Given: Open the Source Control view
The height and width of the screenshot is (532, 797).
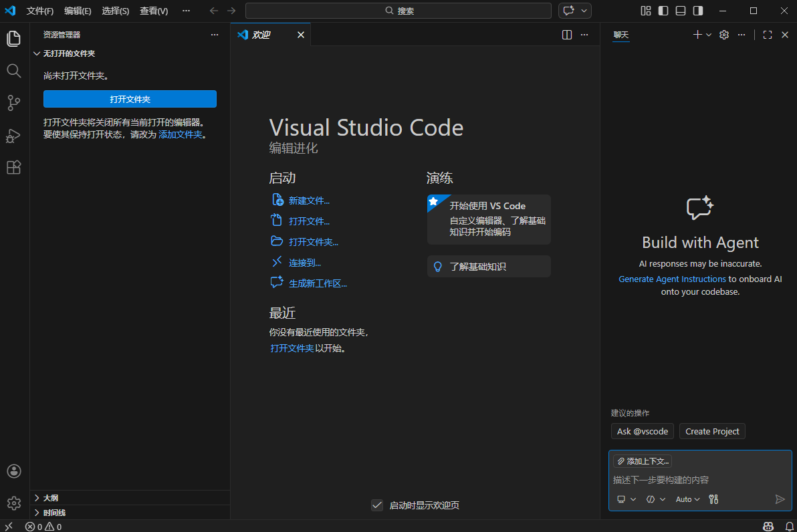Looking at the screenshot, I should (x=14, y=103).
